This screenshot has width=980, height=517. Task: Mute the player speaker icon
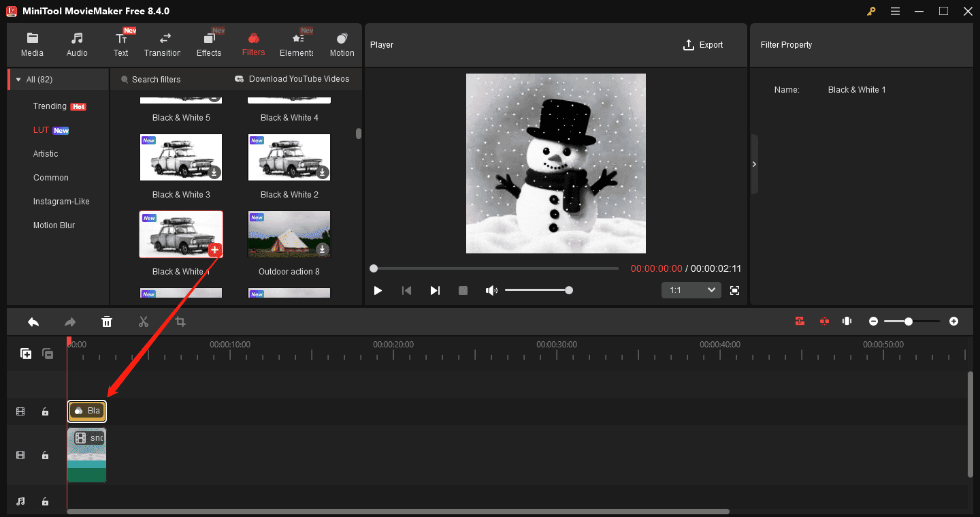coord(491,289)
